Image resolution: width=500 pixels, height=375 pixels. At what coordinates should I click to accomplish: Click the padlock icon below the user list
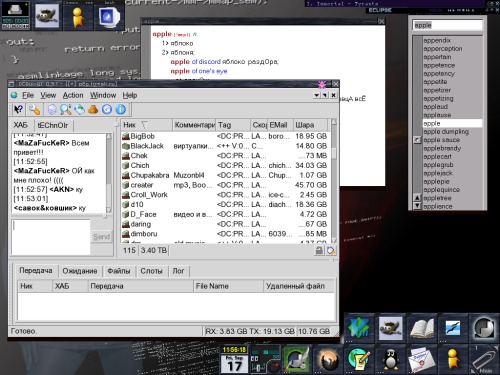[319, 251]
